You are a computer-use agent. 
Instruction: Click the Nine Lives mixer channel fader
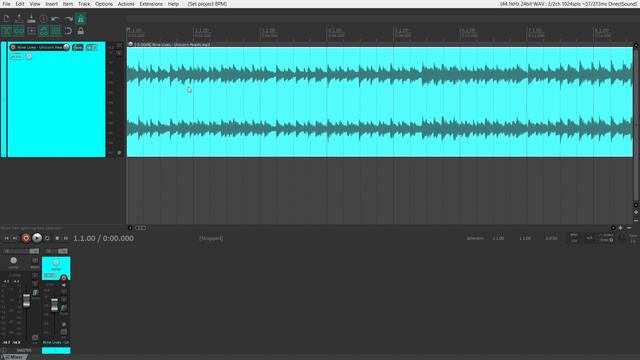point(54,304)
